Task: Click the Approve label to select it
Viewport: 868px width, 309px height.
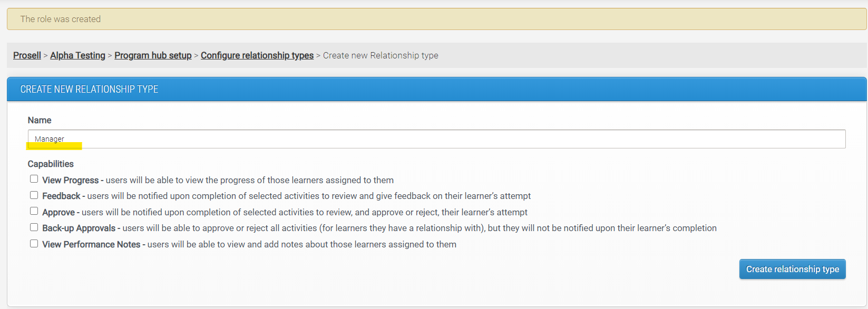Action: click(58, 212)
